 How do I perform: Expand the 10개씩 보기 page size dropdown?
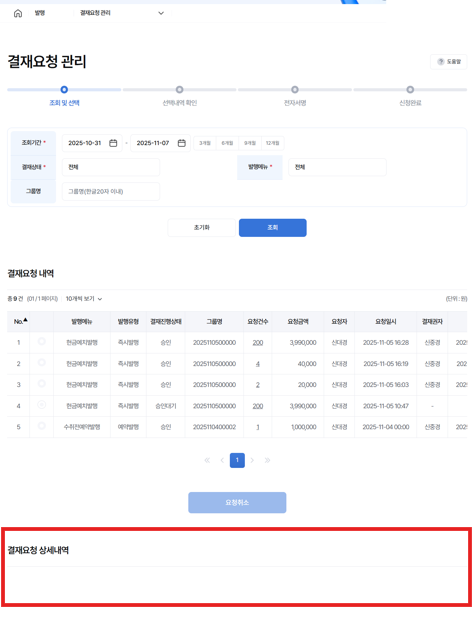(x=84, y=299)
